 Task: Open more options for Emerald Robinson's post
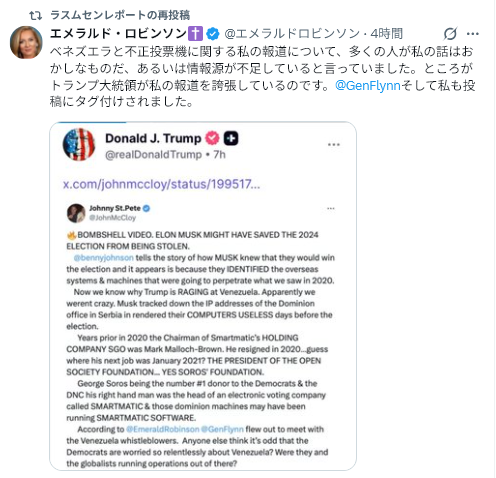tap(473, 34)
